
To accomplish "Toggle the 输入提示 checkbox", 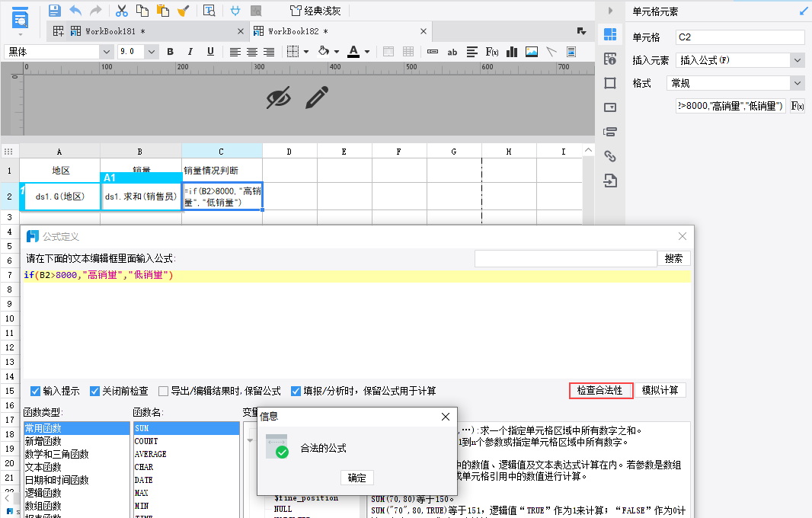I will (35, 391).
